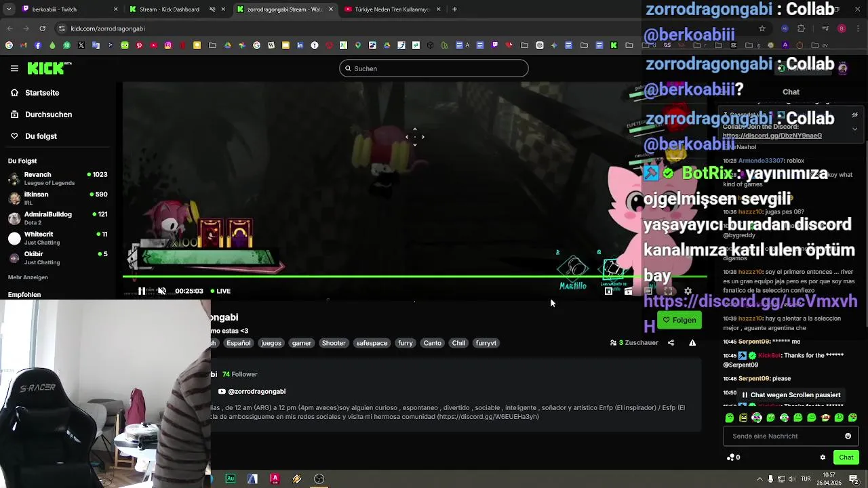Viewport: 868px width, 488px height.
Task: Click the 3 Zuschauer viewer count
Action: pos(634,343)
